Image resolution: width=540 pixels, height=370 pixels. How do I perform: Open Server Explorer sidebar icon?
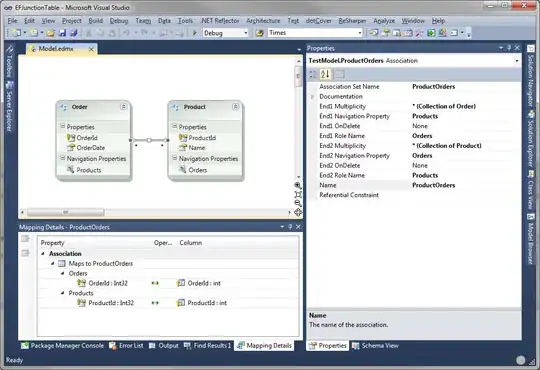coord(10,106)
